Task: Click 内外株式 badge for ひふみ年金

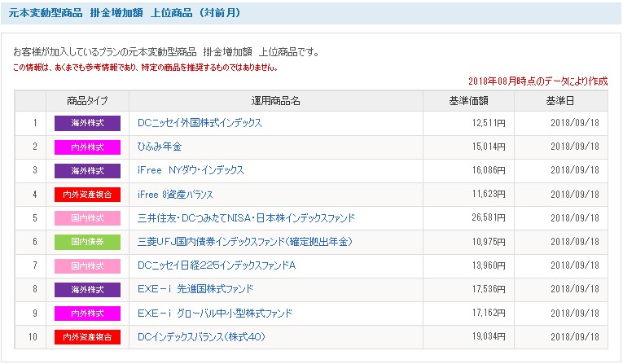Action: click(x=87, y=147)
